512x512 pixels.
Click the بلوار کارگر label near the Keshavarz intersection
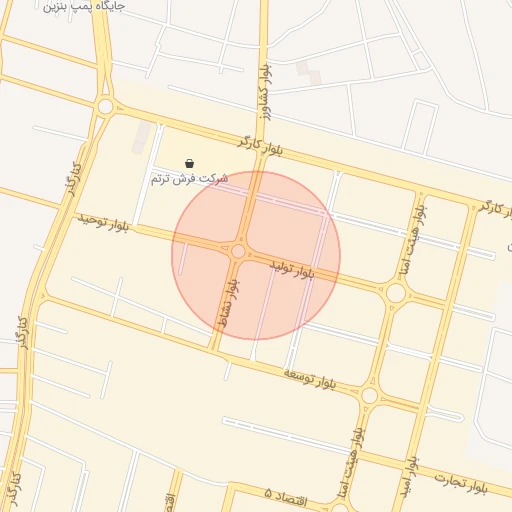260,147
